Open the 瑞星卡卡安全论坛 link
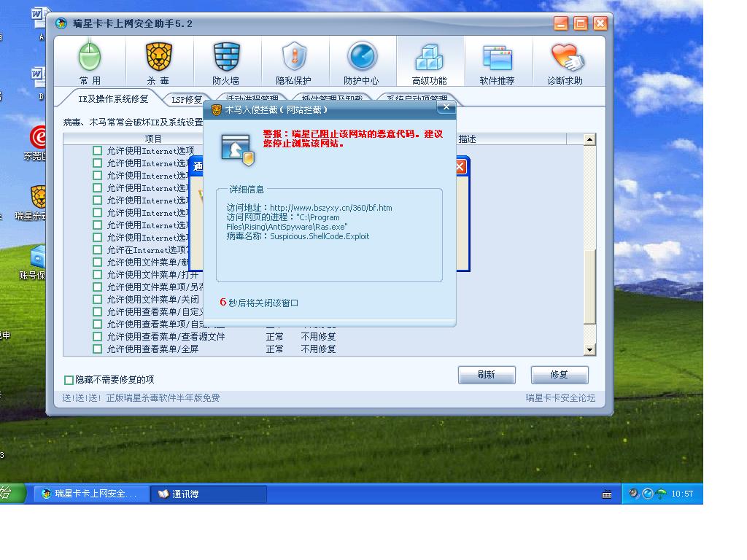747x560 pixels. tap(560, 398)
